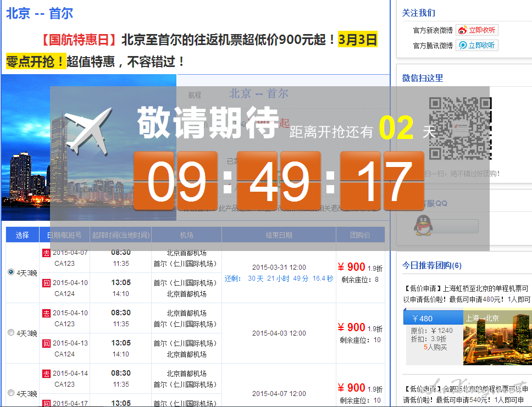Click the QQ customer service input box

(x=456, y=226)
